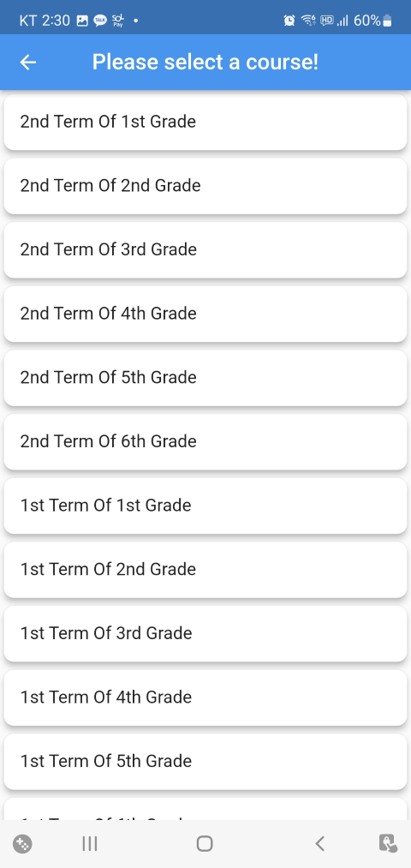
Task: Tap the touch assistant icon in the nav bar
Action: [388, 844]
